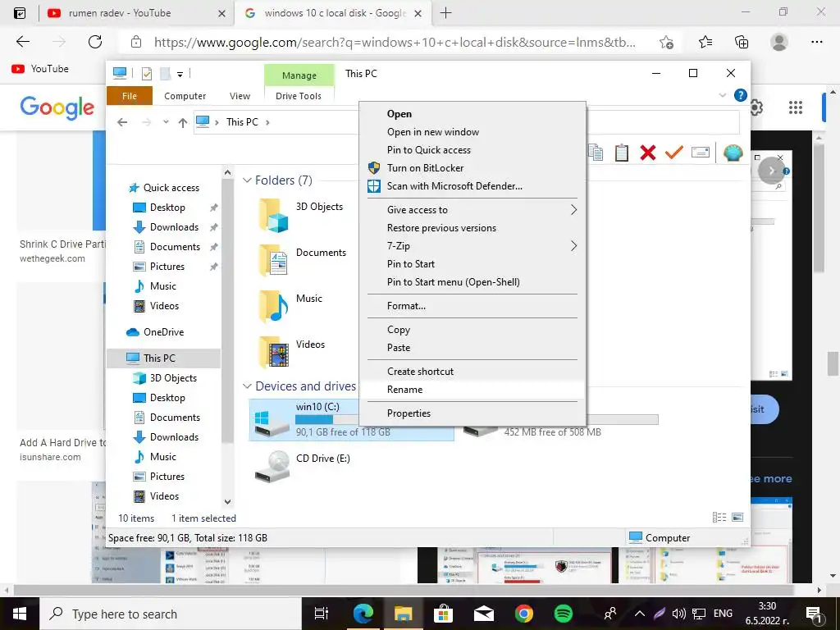
Task: Open a new Edge tab
Action: [x=445, y=13]
